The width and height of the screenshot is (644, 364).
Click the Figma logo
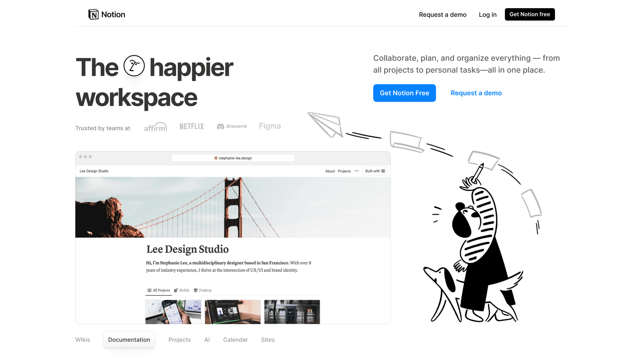click(270, 126)
